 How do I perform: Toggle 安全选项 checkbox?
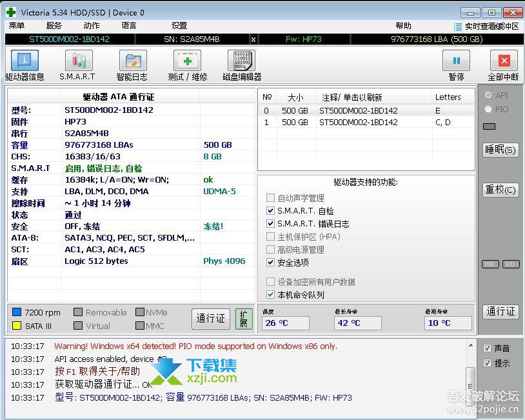[x=270, y=262]
